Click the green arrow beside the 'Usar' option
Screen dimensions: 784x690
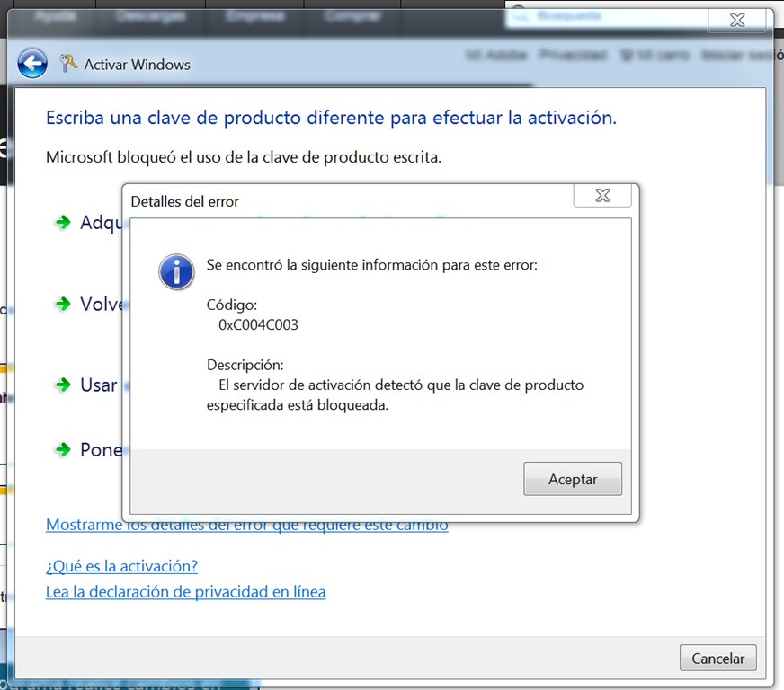click(63, 385)
